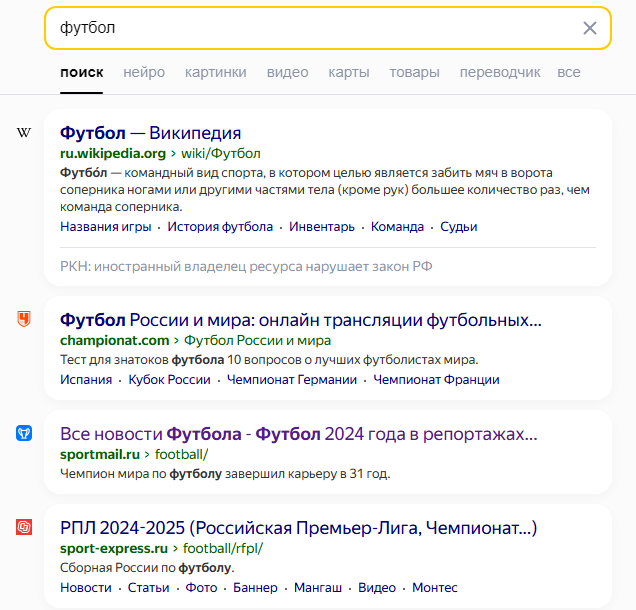Open the Баннер sitelink
Image resolution: width=636 pixels, height=610 pixels.
point(256,587)
